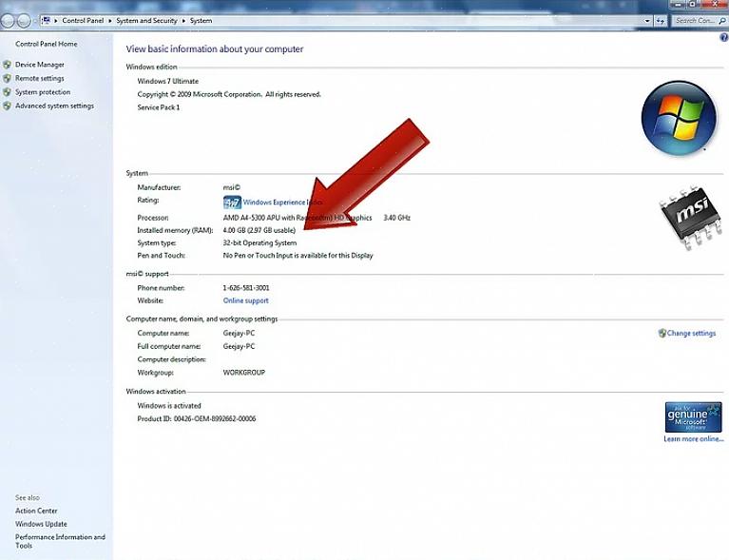
Task: Open Performance Information and Tools link
Action: coord(60,541)
